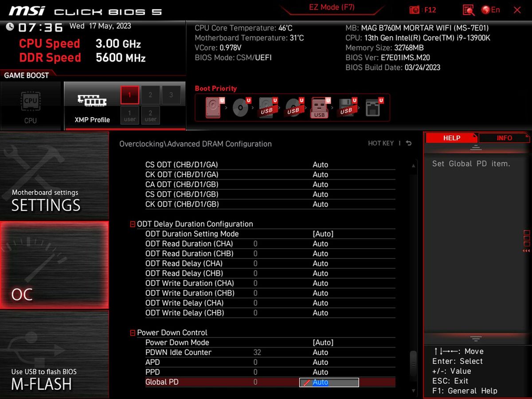Select ODT Write Duration (CHA) row
Viewport: 532px width, 399px height.
tap(270, 283)
